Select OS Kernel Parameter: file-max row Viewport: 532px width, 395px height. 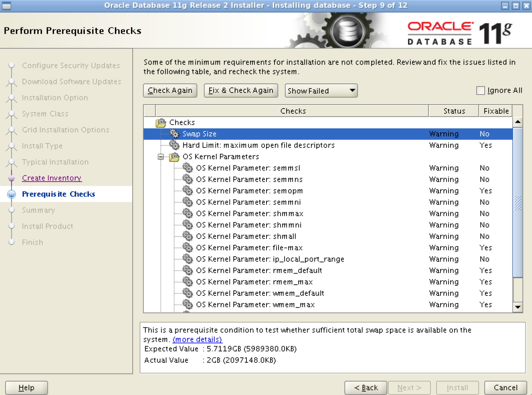[328, 247]
